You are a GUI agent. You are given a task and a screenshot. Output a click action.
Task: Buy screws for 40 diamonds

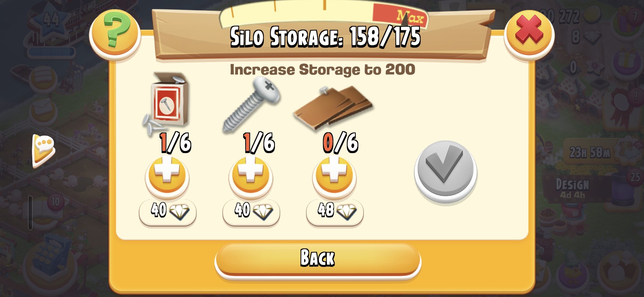251,212
